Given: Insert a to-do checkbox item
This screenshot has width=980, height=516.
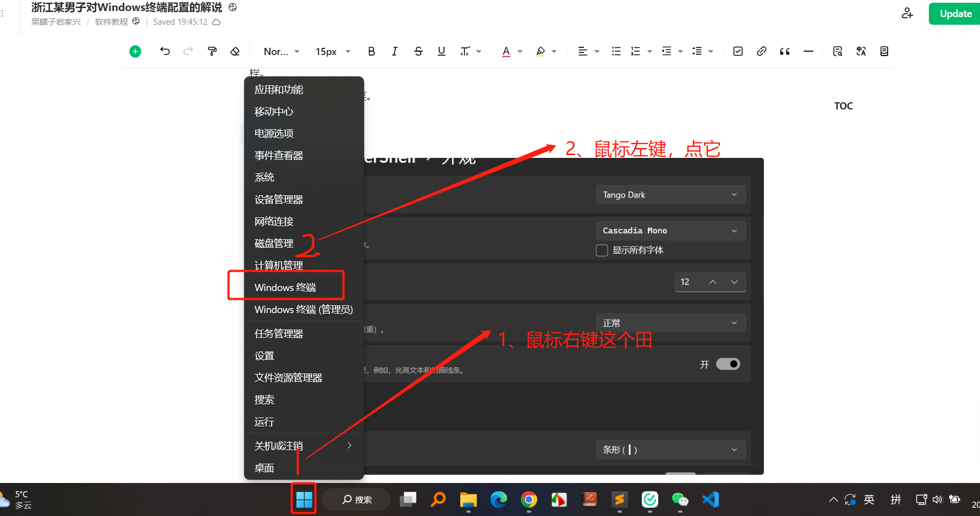Looking at the screenshot, I should (x=738, y=51).
